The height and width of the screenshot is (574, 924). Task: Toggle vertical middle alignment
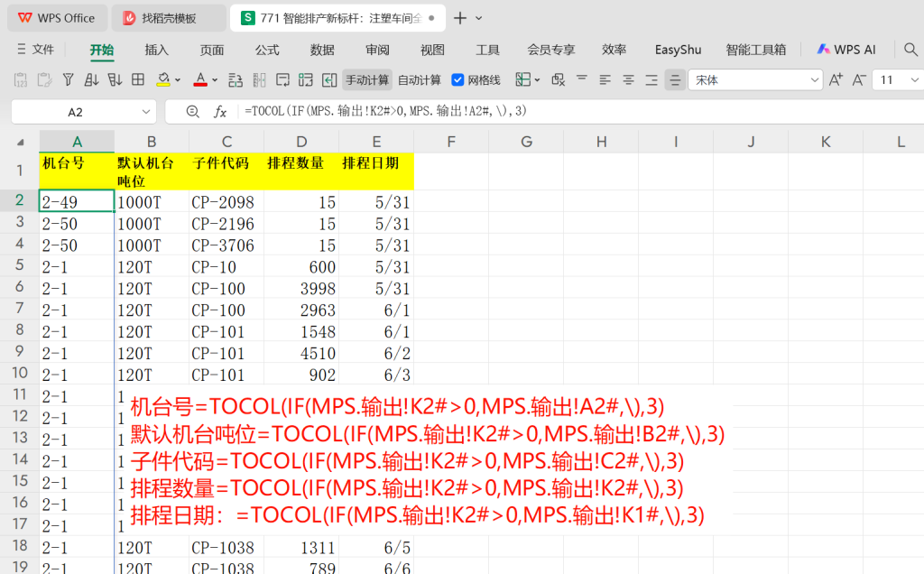click(675, 80)
